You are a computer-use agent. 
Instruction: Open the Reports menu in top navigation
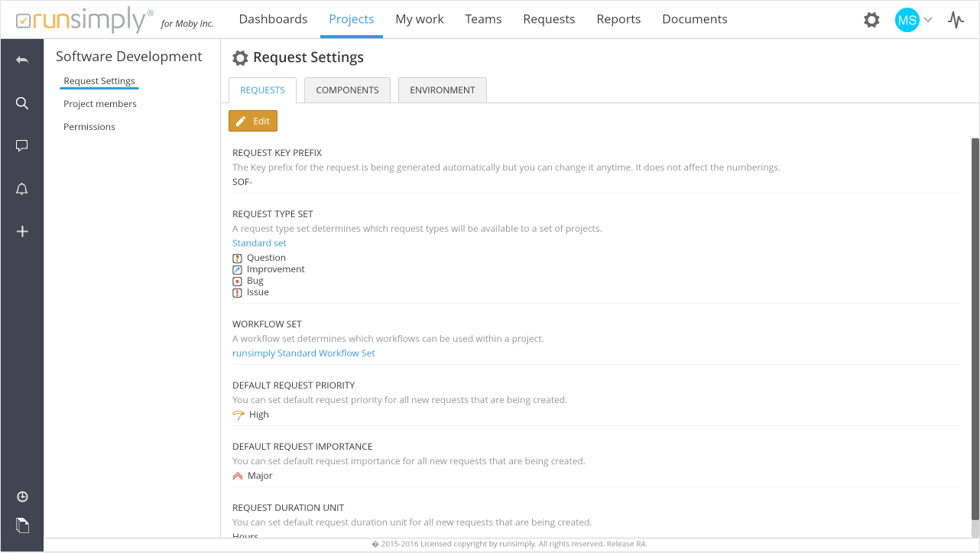(x=618, y=19)
